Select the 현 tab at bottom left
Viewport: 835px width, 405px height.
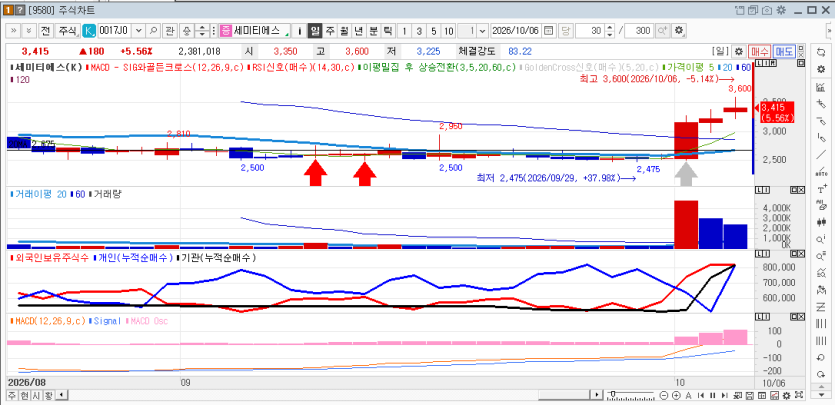[x=23, y=395]
